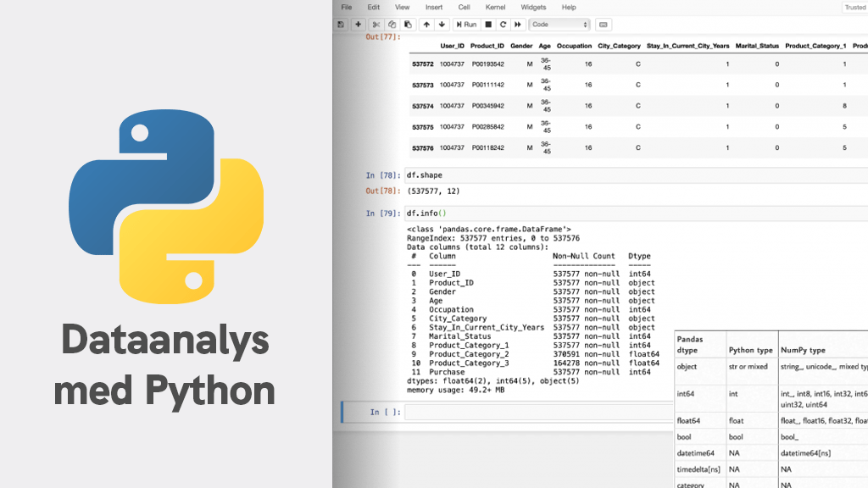868x488 pixels.
Task: Move selected cell down
Action: [x=442, y=25]
